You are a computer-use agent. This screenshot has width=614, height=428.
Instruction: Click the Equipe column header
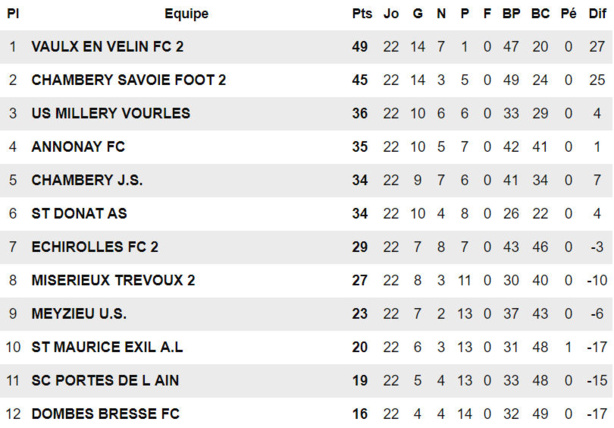pos(186,14)
